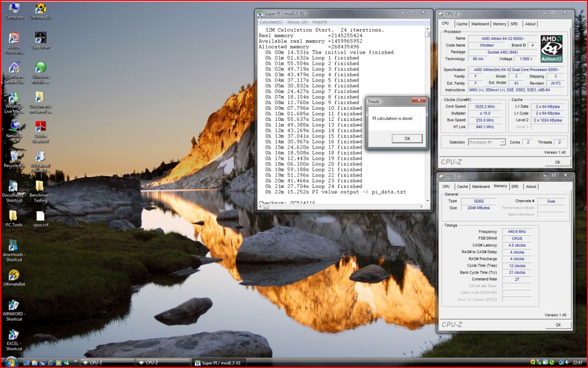Click the Windows Start orb
The width and height of the screenshot is (588, 368).
tap(10, 362)
